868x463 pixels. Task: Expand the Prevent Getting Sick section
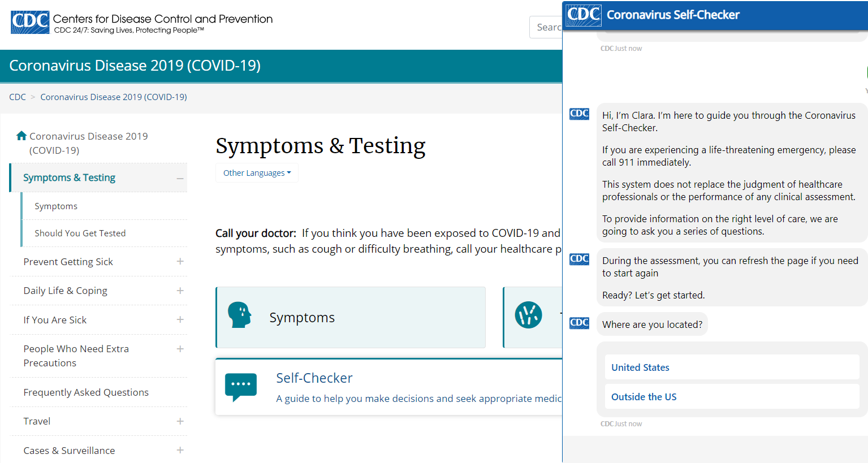click(x=180, y=261)
